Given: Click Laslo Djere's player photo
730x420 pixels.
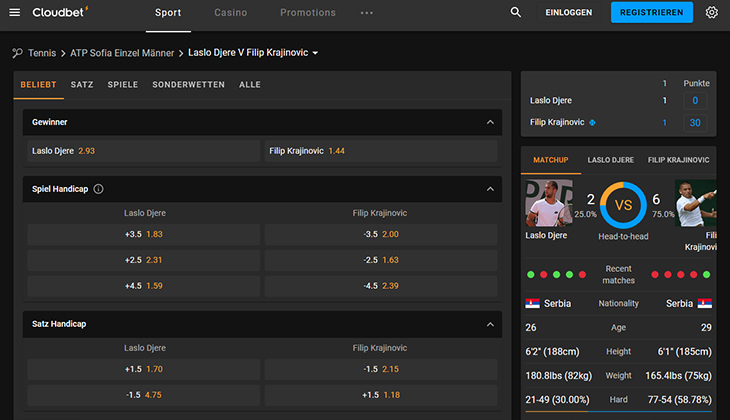Looking at the screenshot, I should [x=549, y=203].
